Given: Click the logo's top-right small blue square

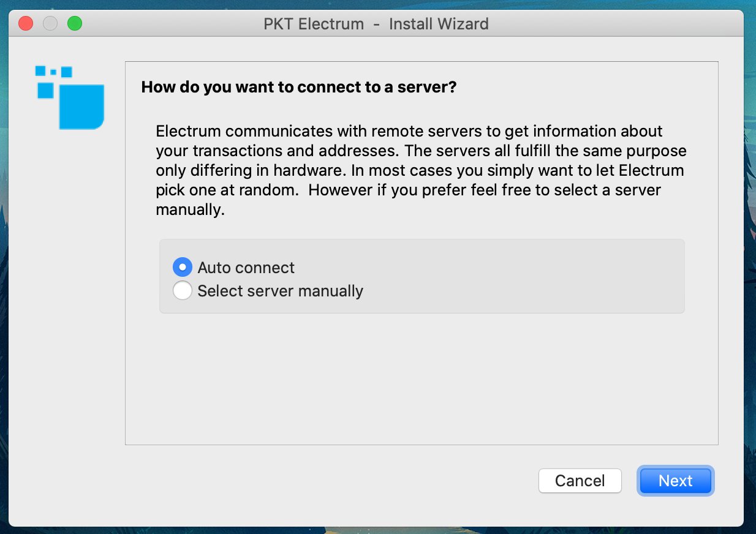Looking at the screenshot, I should (x=67, y=72).
